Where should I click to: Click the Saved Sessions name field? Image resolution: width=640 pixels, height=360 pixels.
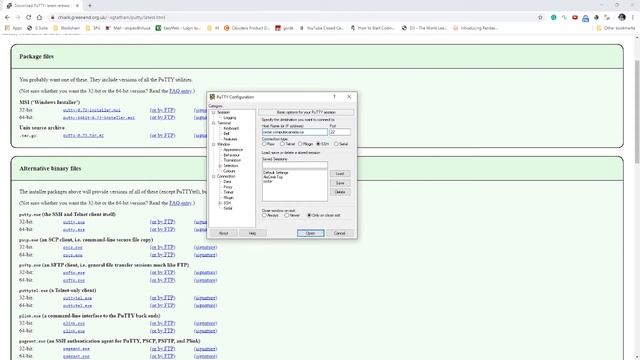pyautogui.click(x=295, y=165)
